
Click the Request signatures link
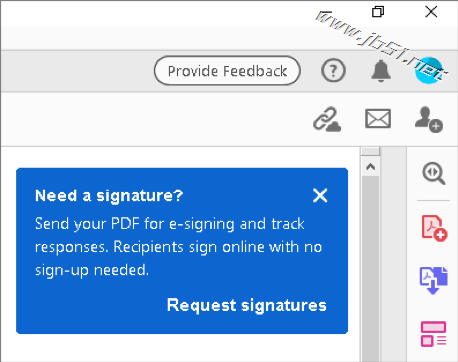pos(247,305)
